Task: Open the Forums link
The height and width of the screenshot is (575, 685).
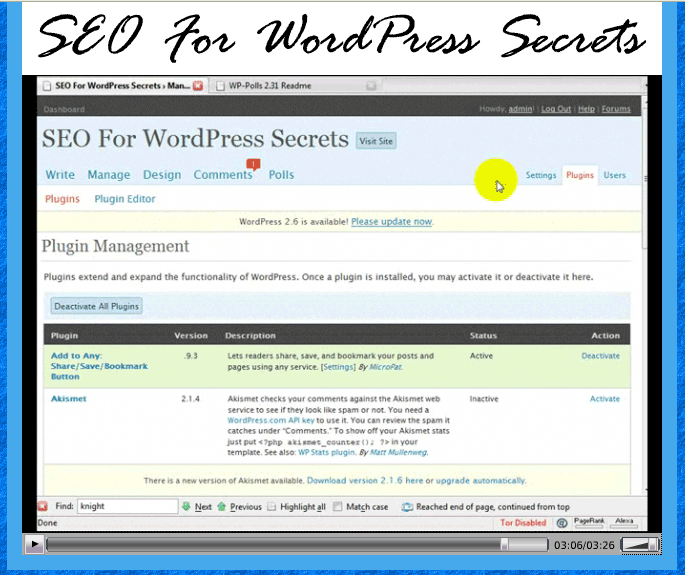Action: tap(616, 109)
